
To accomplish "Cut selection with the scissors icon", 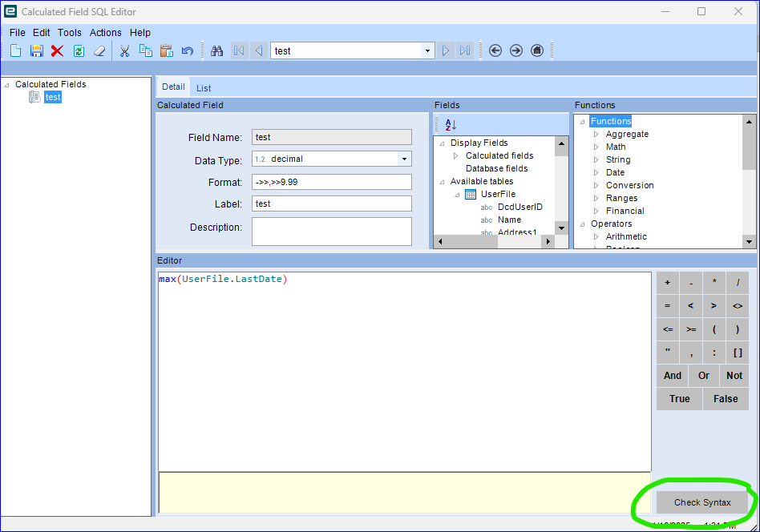I will point(124,50).
